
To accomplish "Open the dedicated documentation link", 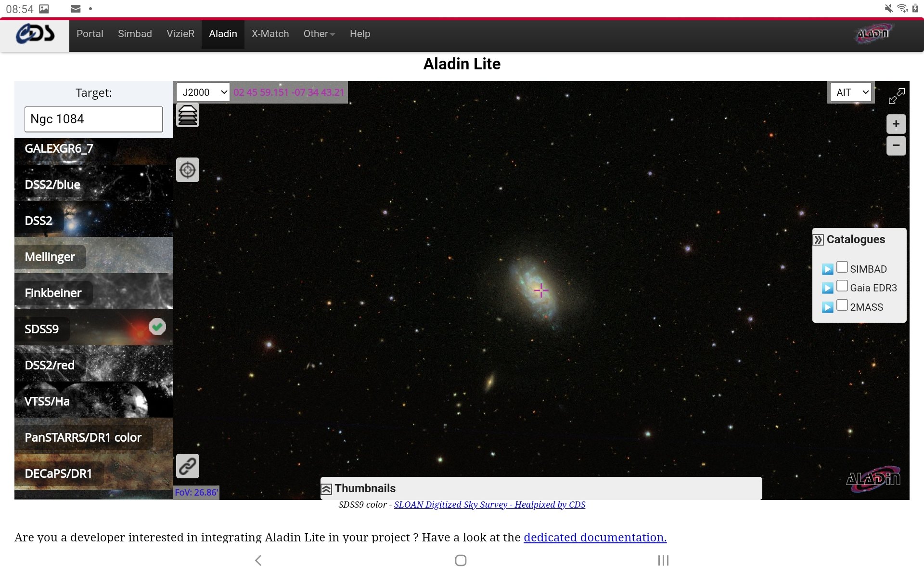I will pyautogui.click(x=595, y=537).
